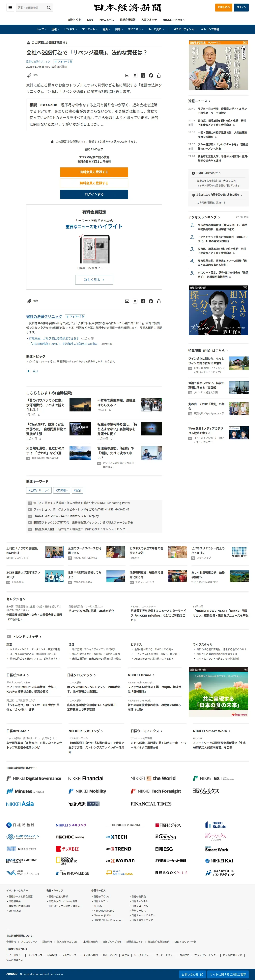Open the share sheet icon under the article date
Image resolution: width=255 pixels, height=980 pixels.
pos(159,75)
